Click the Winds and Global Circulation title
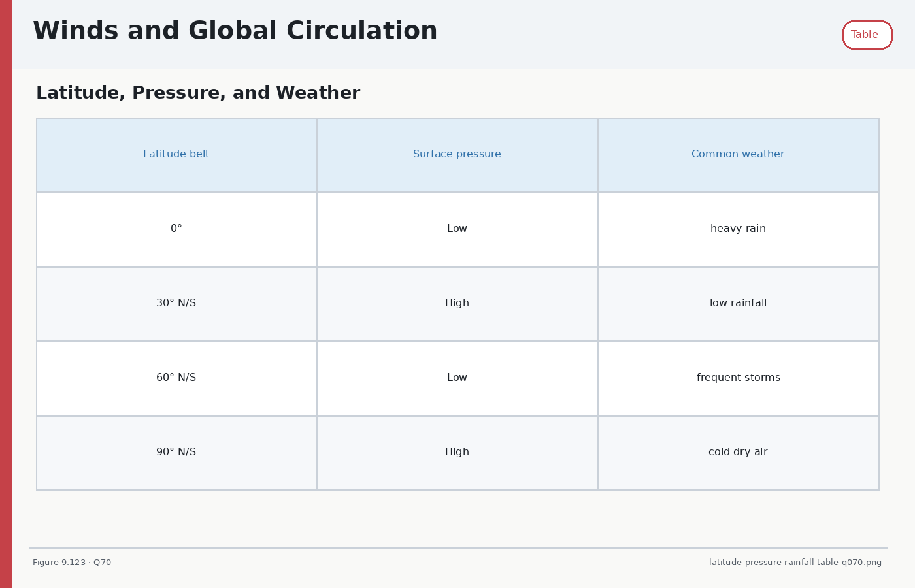 click(235, 31)
